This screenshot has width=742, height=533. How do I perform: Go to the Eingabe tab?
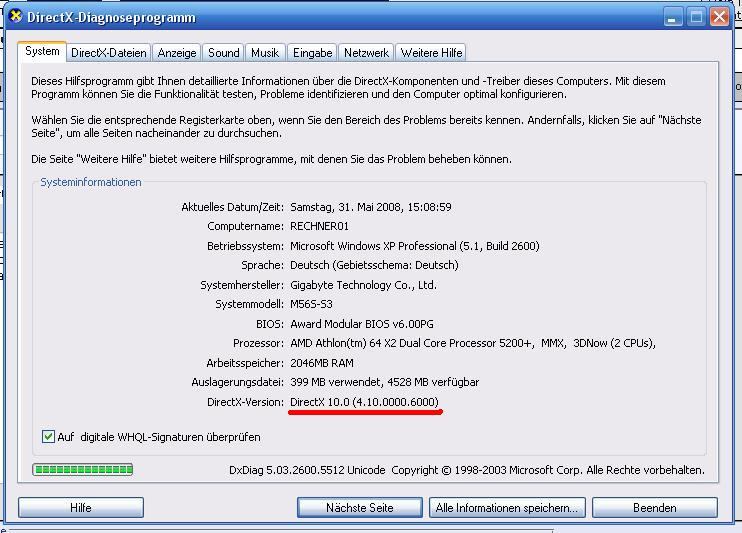coord(312,53)
